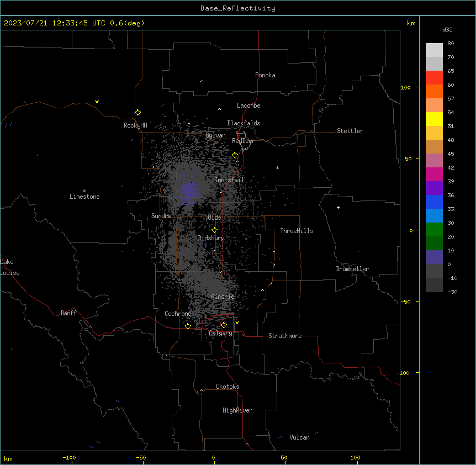Image resolution: width=476 pixels, height=465 pixels.
Task: Select the pink 42-45 dBZ legend swatch
Action: [434, 161]
